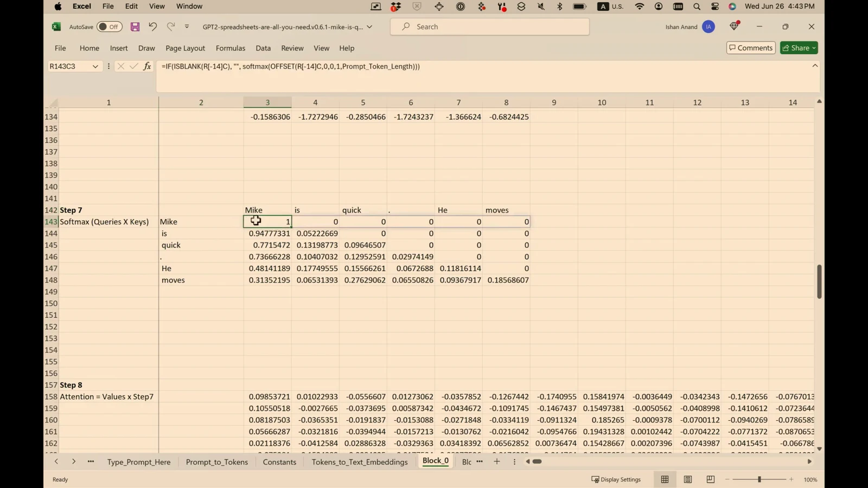Viewport: 868px width, 488px height.
Task: Click the vertical scrollbar thumb
Action: [x=819, y=281]
